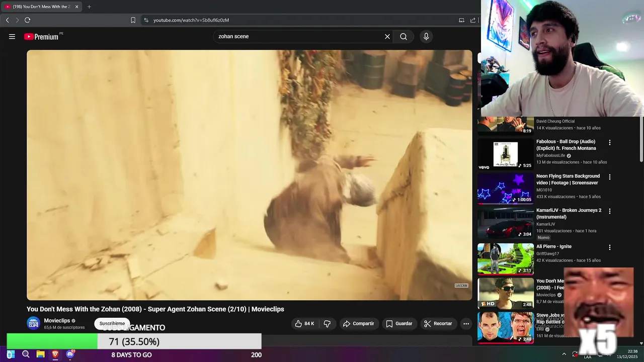Open the Neon Flying Stars thumbnail
The width and height of the screenshot is (644, 362).
pos(506,189)
